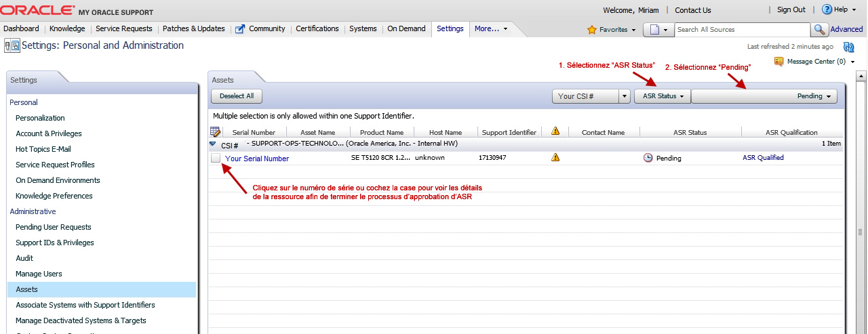Sort by the Host Name column
This screenshot has width=868, height=334.
click(446, 132)
